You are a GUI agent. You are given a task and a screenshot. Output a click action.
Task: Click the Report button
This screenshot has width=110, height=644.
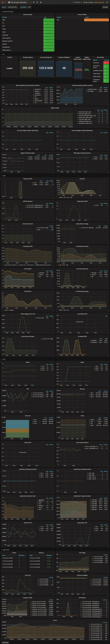tap(105, 7)
